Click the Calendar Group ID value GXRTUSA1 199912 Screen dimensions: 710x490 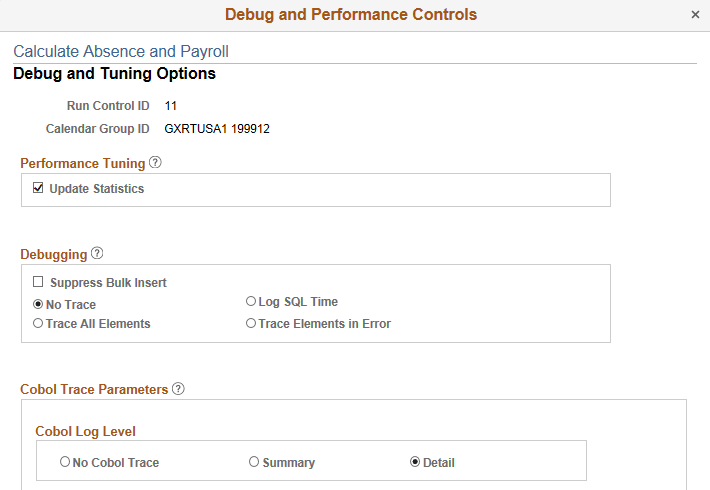click(x=217, y=129)
